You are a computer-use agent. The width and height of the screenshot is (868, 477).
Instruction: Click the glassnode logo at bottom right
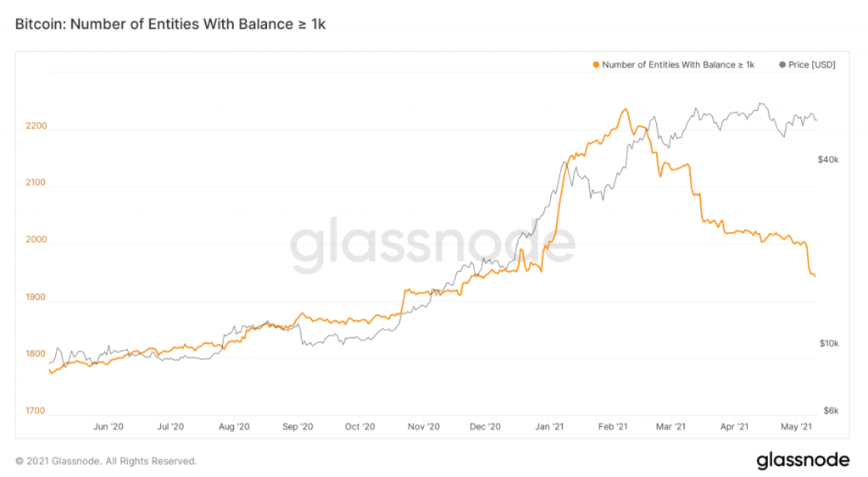[x=803, y=460]
